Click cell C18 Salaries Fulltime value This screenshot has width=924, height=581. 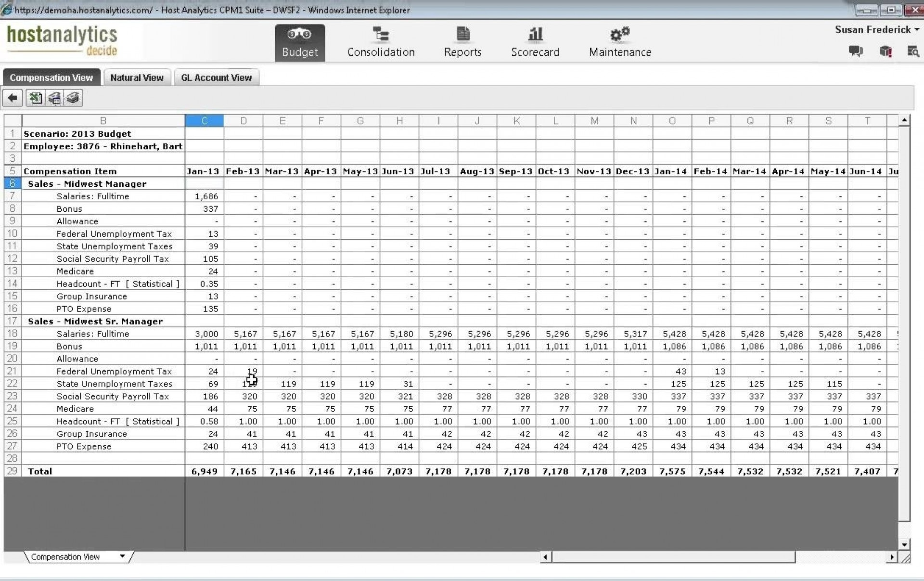204,333
